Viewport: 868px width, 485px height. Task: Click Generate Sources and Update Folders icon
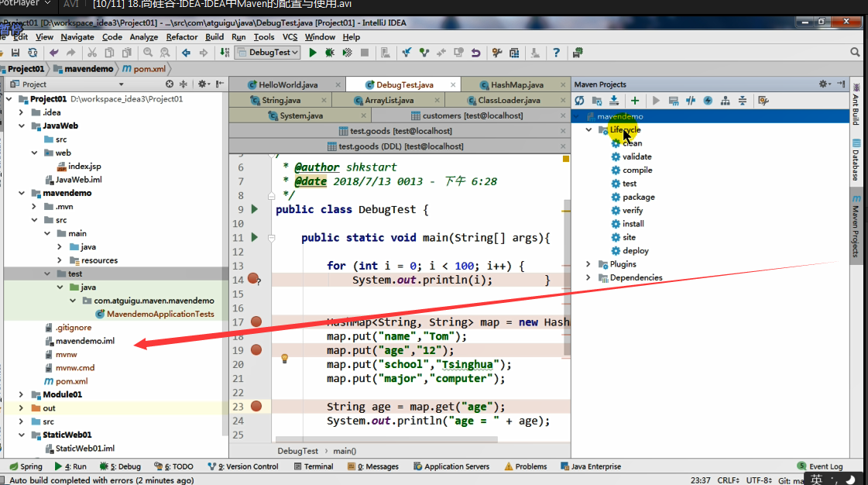coord(597,101)
